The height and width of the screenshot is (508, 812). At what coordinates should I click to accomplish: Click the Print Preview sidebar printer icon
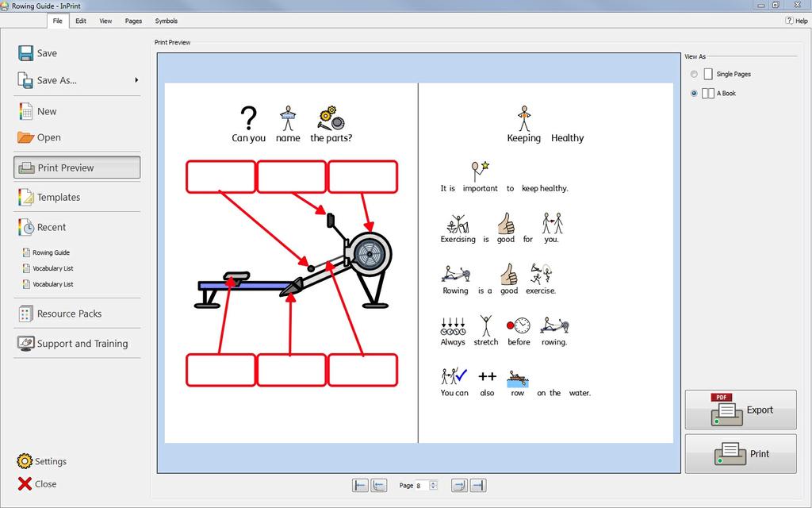(x=26, y=167)
